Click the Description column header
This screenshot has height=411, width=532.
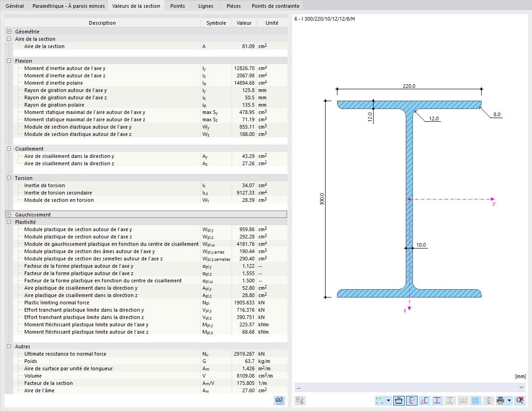[x=102, y=23]
